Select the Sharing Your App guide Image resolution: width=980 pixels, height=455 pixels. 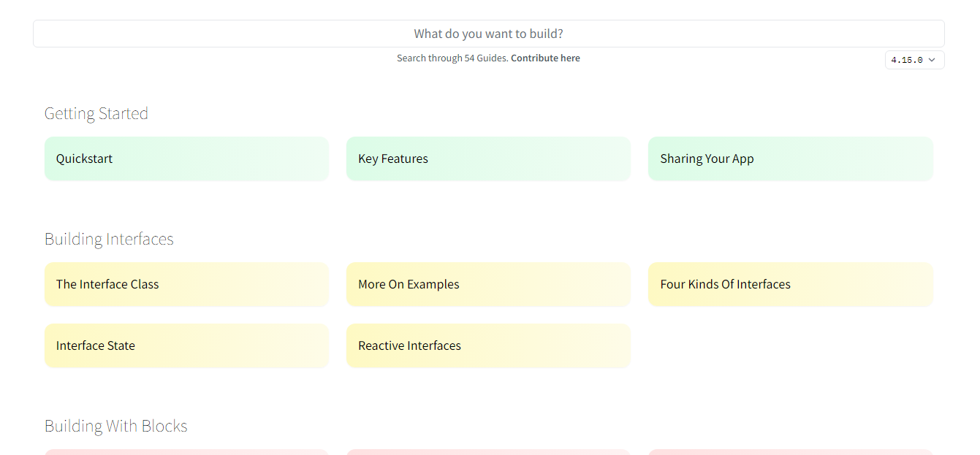click(x=790, y=158)
